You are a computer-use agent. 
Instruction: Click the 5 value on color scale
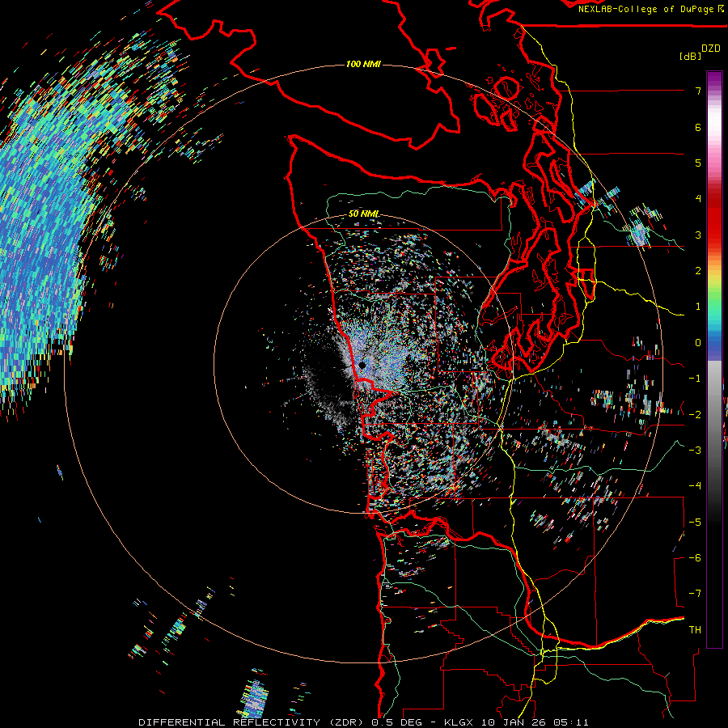pos(698,163)
